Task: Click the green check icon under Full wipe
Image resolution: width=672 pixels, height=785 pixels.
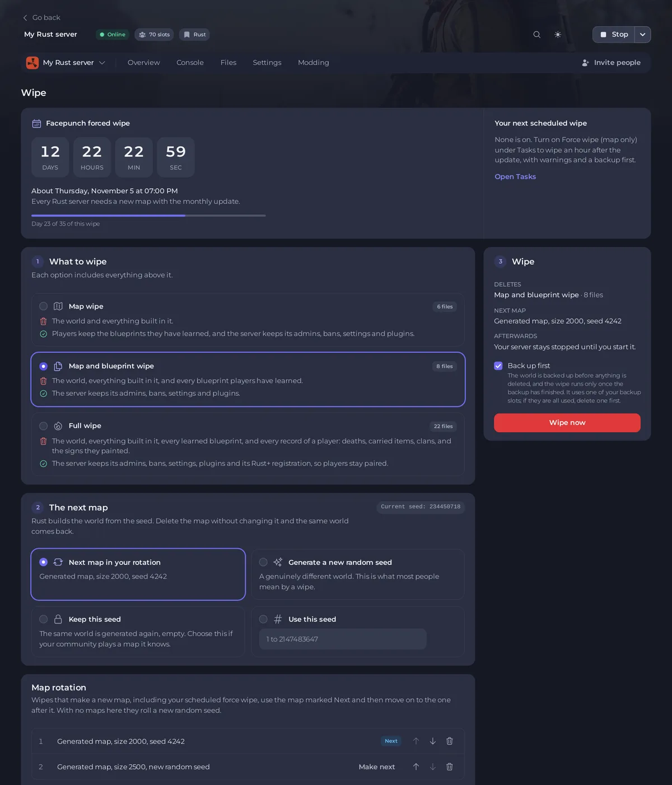Action: (x=43, y=464)
